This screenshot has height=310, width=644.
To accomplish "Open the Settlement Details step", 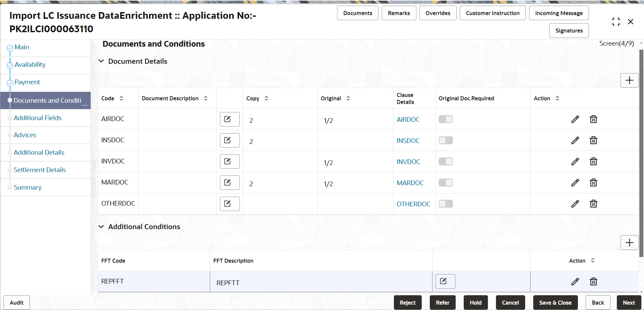I will point(40,170).
